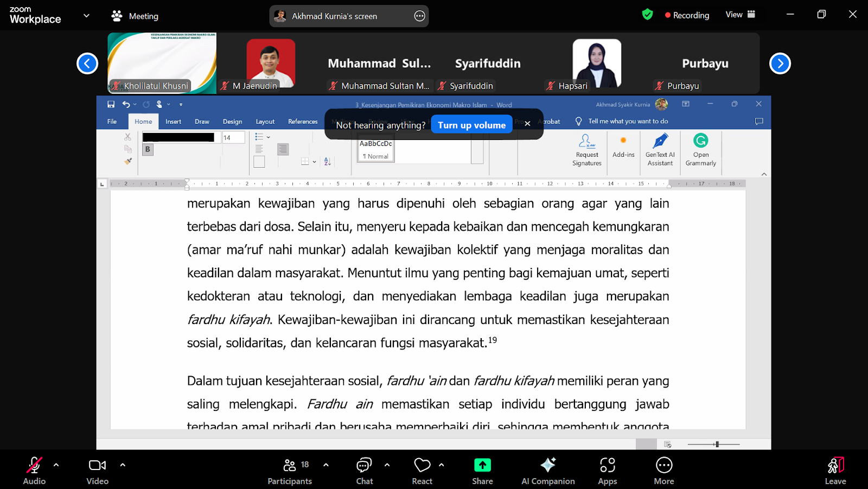Leave the meeting
This screenshot has width=868, height=489.
point(835,471)
